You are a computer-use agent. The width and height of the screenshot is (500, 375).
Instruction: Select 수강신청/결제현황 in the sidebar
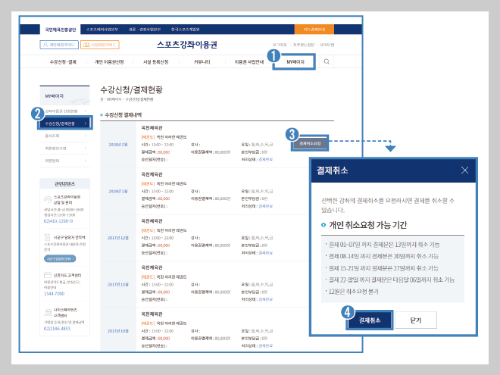tap(64, 124)
